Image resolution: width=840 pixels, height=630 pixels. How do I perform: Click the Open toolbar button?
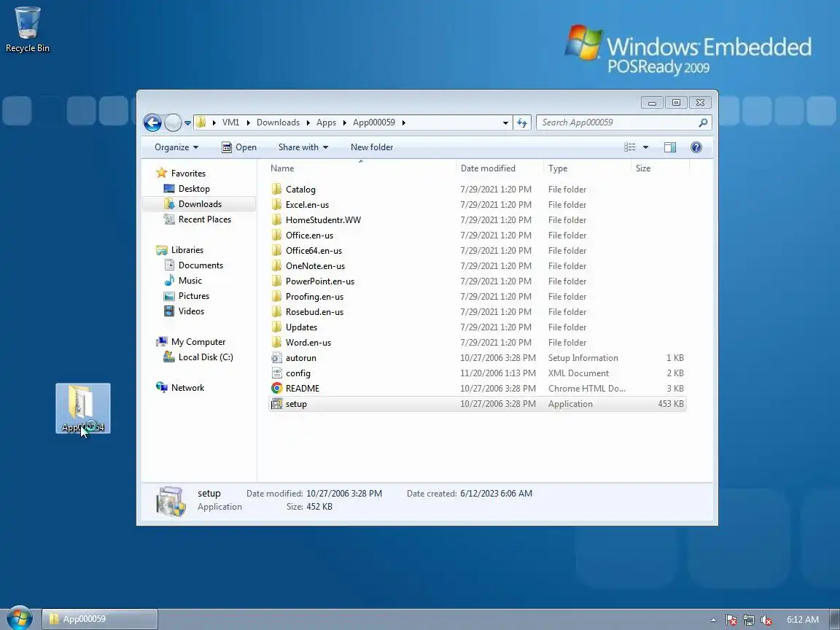point(239,147)
